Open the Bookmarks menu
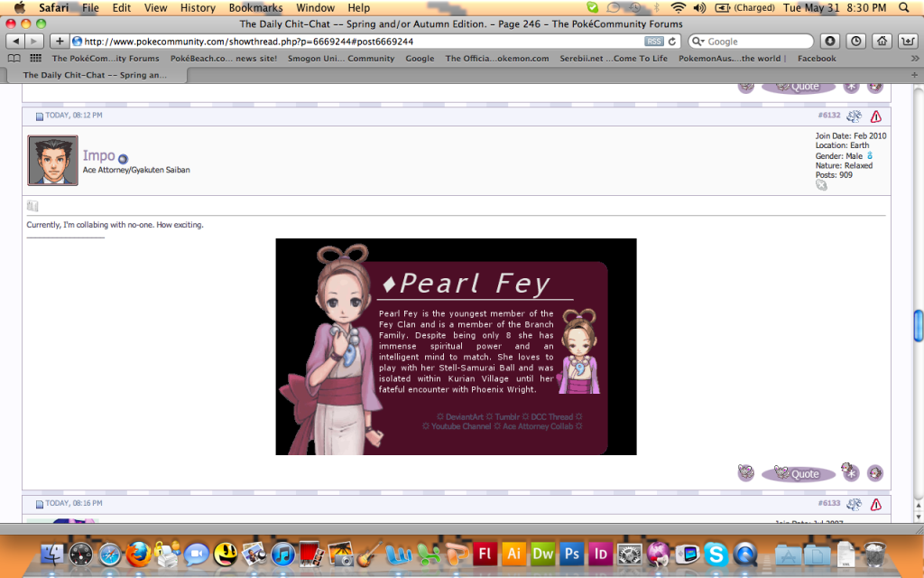 (255, 7)
